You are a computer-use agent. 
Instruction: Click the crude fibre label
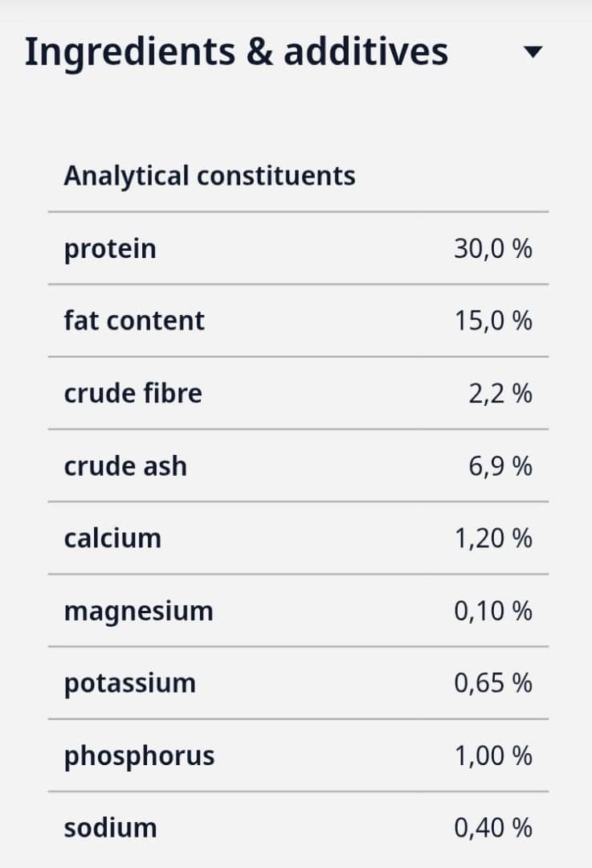(133, 394)
